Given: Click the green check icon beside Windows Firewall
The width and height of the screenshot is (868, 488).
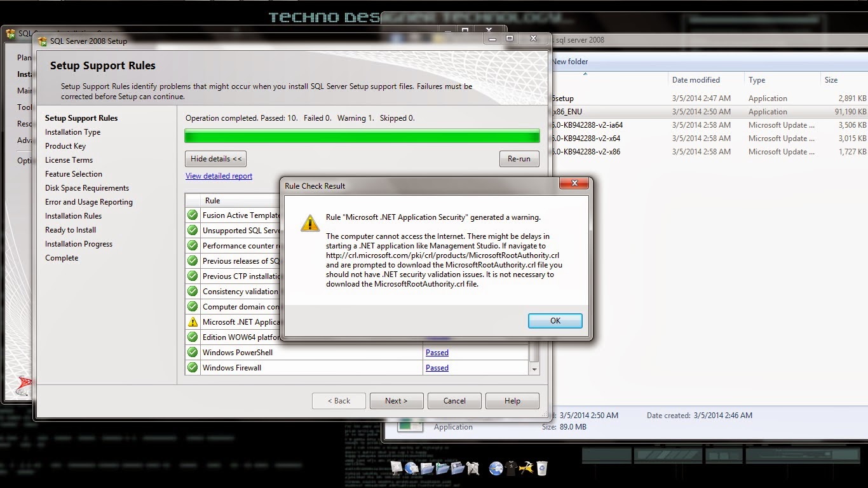Looking at the screenshot, I should 193,367.
